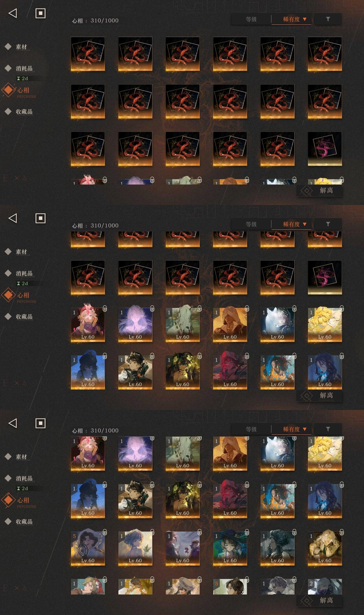This screenshot has width=364, height=615.
Task: Expand the funnel filter options in the middle panel
Action: (328, 224)
